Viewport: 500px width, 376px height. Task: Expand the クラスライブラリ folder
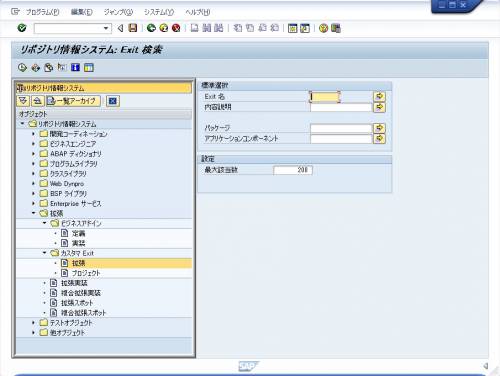33,174
